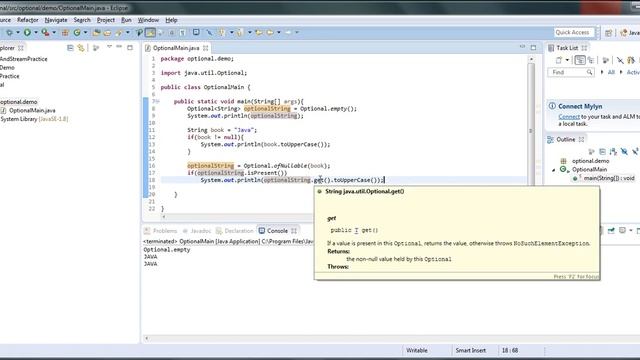Select the optional.demo package in Package Explorer

coord(18,102)
